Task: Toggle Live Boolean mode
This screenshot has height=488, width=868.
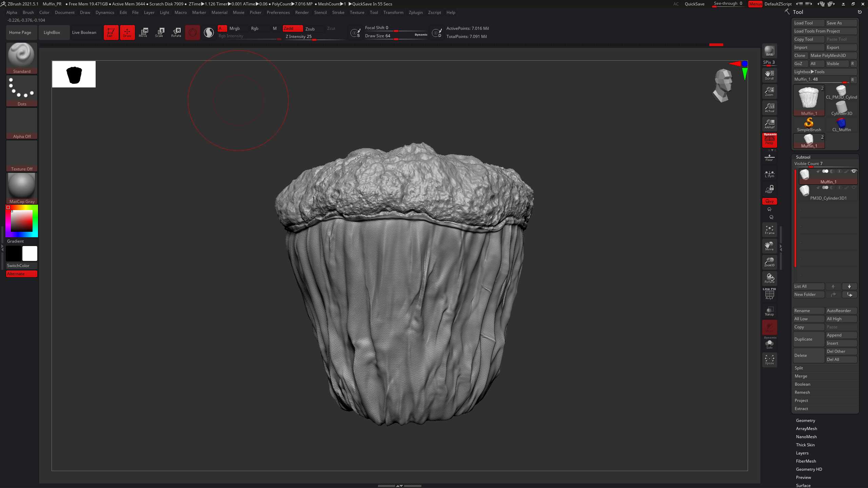Action: [x=84, y=33]
